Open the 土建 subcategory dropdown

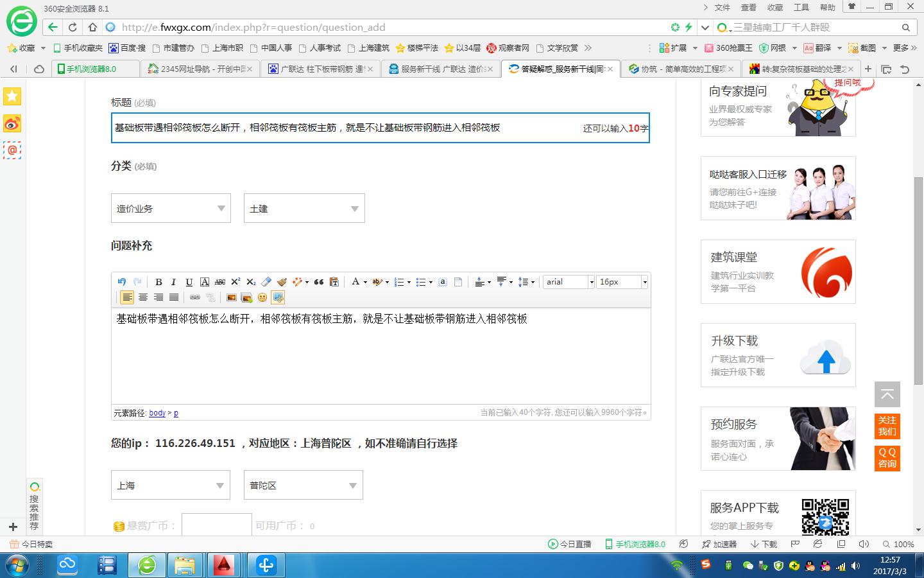(x=304, y=208)
